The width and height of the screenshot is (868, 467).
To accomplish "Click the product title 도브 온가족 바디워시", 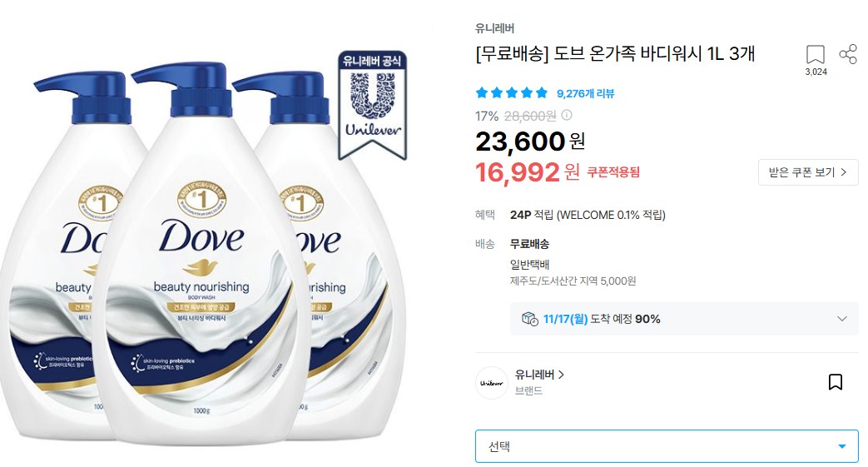I will click(x=615, y=54).
